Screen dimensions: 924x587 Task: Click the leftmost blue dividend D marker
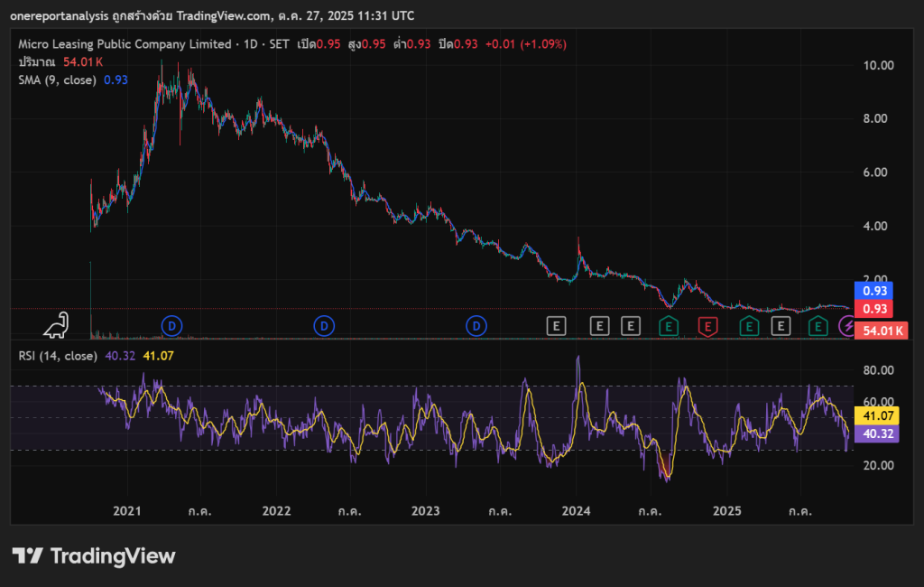coord(171,325)
